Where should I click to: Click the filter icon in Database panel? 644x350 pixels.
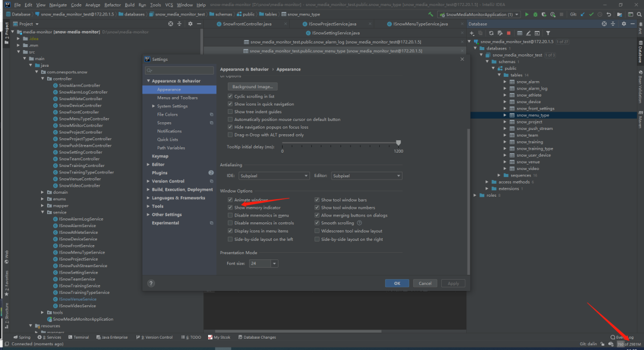tap(548, 33)
